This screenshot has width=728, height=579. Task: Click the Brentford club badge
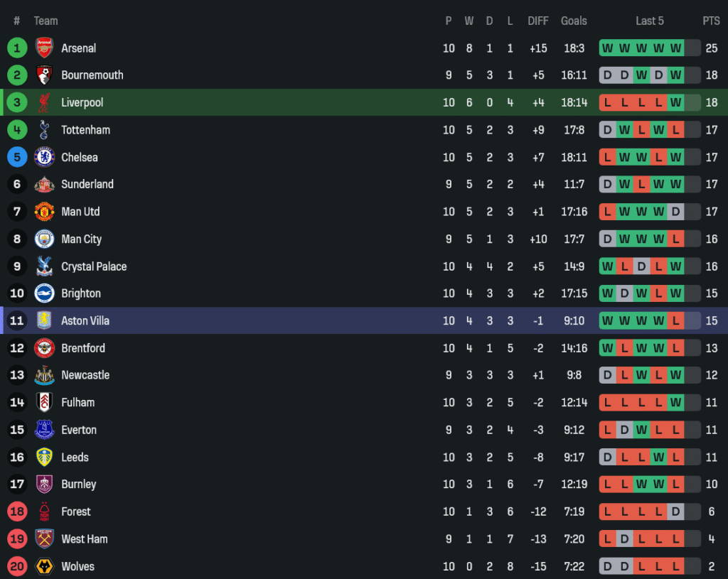pos(44,348)
